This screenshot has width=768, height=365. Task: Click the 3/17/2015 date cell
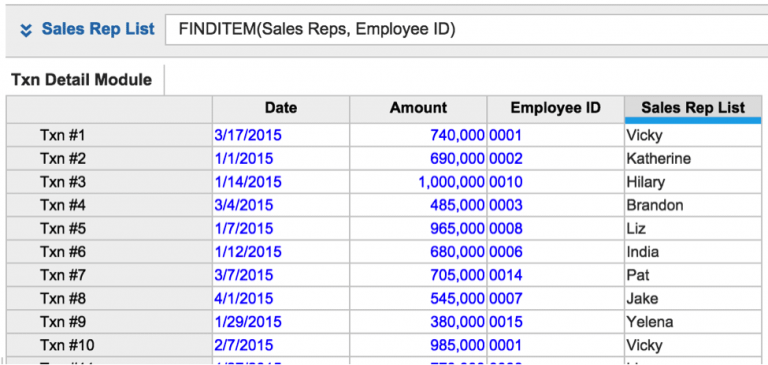pyautogui.click(x=281, y=135)
